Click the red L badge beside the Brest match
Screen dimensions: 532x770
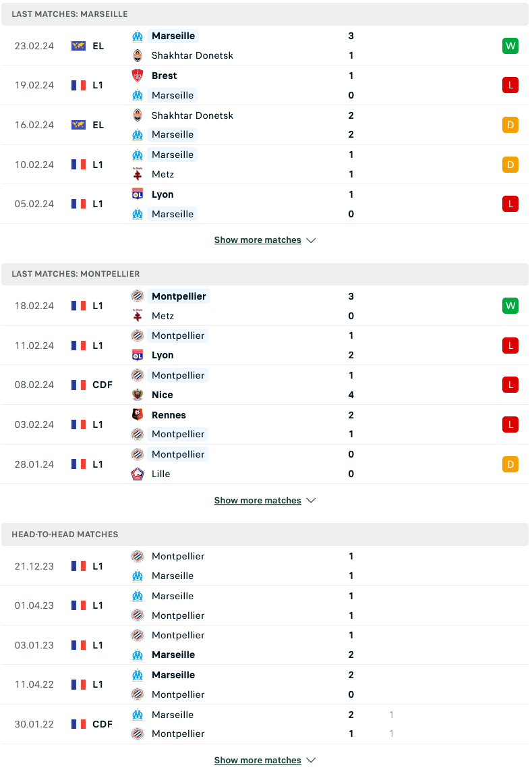coord(510,85)
